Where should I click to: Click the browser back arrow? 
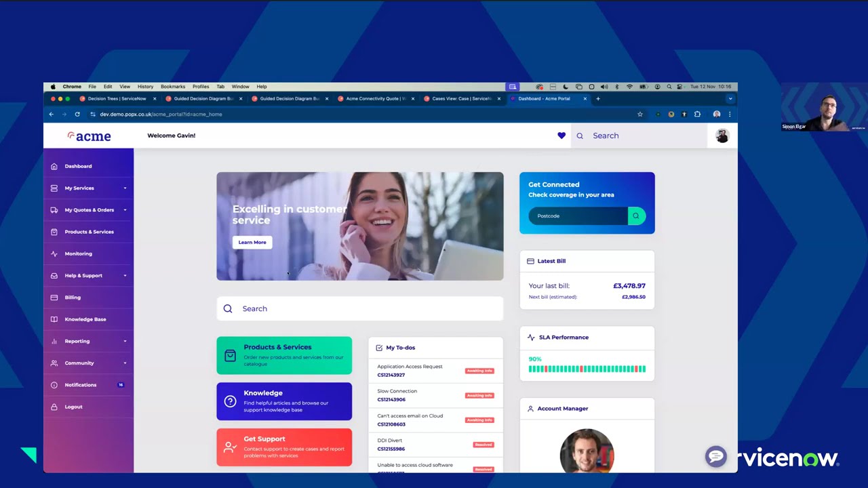click(52, 114)
